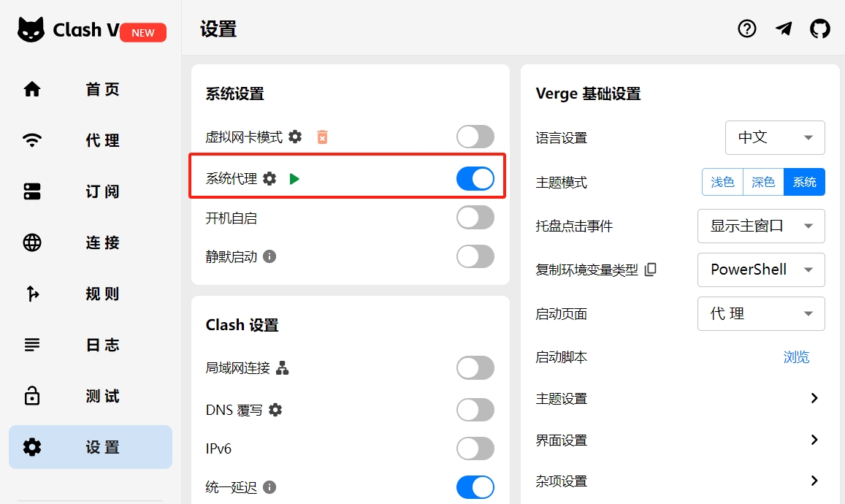Open the 托盘点击事件 dropdown
The image size is (845, 504).
click(761, 226)
